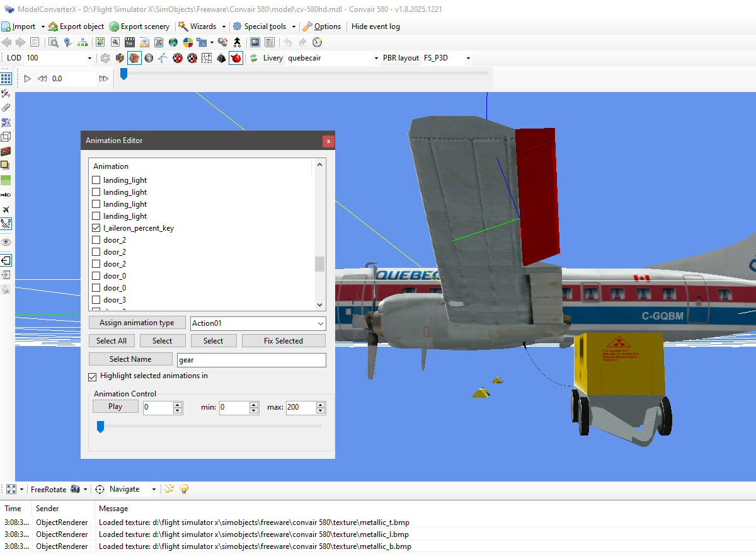Click the camera icon beside FreeRotate

pos(75,489)
